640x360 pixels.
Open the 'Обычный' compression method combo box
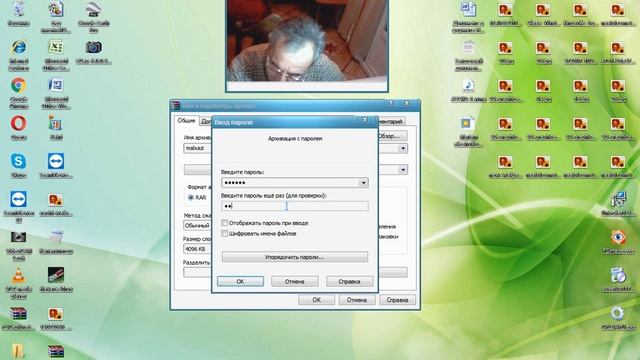click(x=198, y=226)
